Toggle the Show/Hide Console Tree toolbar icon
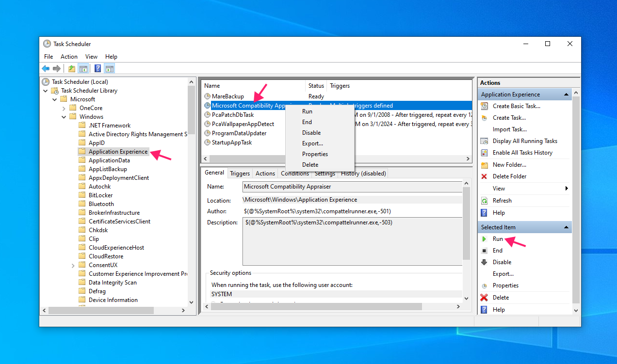Image resolution: width=617 pixels, height=364 pixels. [83, 68]
